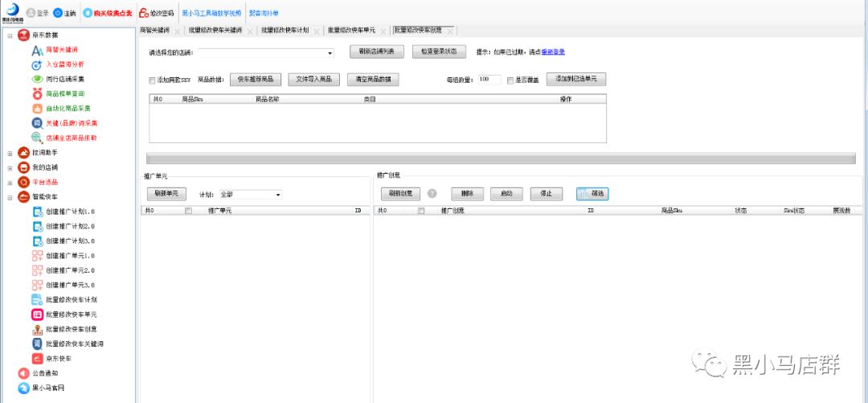Click 快车推荐商品 button
This screenshot has width=868, height=403.
coord(256,80)
